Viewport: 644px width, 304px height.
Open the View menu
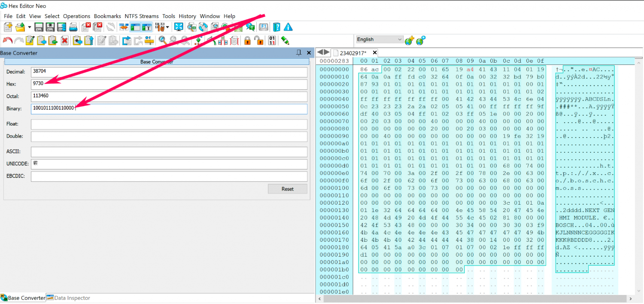35,16
